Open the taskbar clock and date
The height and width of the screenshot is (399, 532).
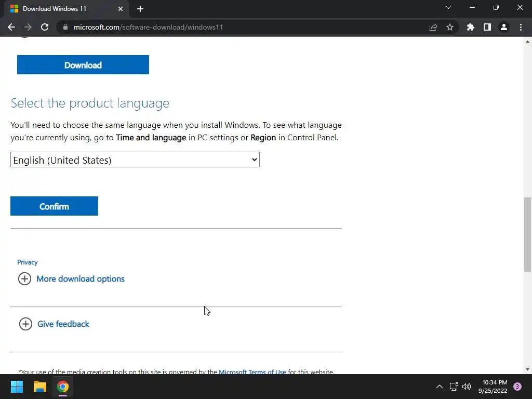pos(493,387)
